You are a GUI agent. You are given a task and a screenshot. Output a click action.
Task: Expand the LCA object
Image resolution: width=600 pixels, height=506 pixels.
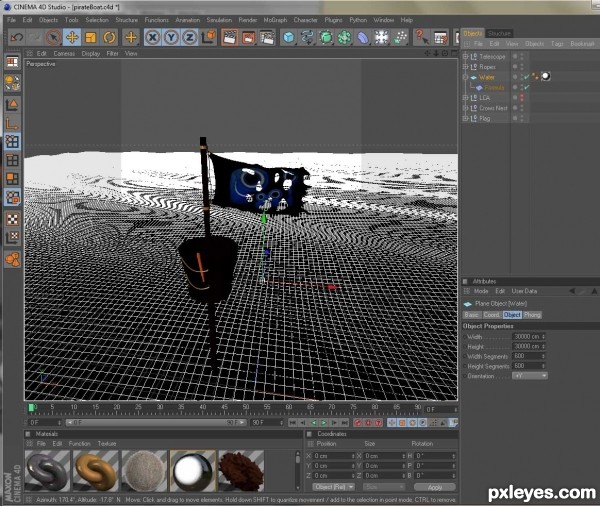point(466,98)
